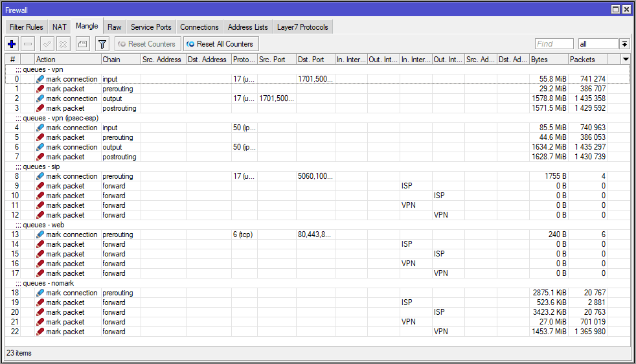The height and width of the screenshot is (364, 636).
Task: Expand the column chooser arrow at header right
Action: 625,59
